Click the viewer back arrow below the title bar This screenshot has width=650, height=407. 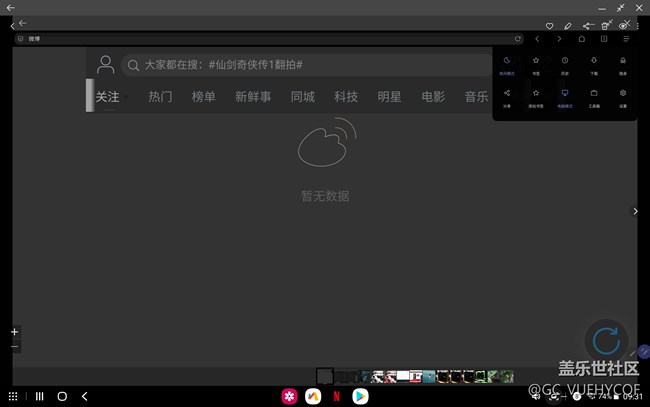point(23,23)
